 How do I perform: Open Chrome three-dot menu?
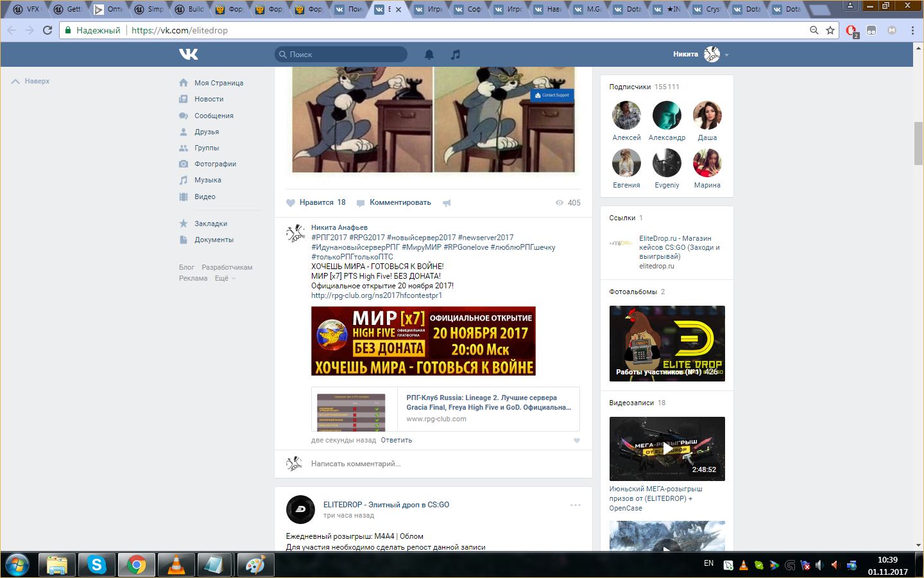pyautogui.click(x=912, y=30)
